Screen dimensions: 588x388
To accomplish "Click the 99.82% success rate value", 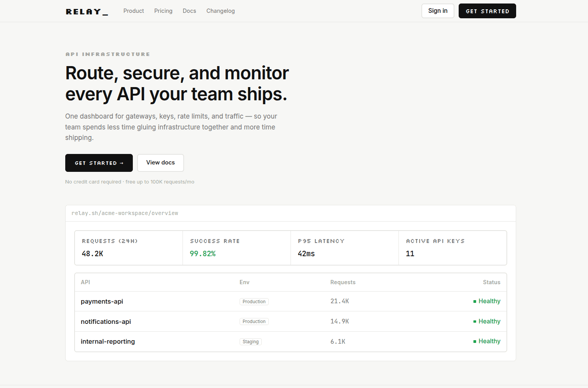I will click(x=203, y=253).
